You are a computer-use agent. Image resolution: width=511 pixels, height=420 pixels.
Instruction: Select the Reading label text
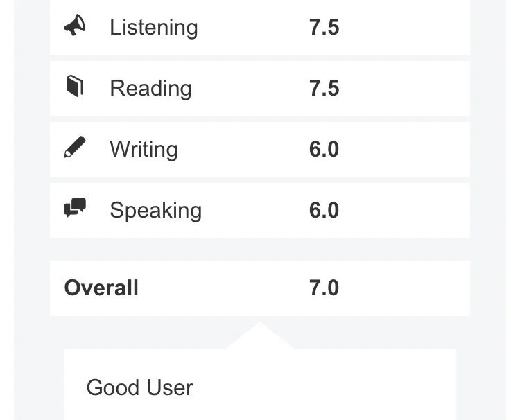150,89
